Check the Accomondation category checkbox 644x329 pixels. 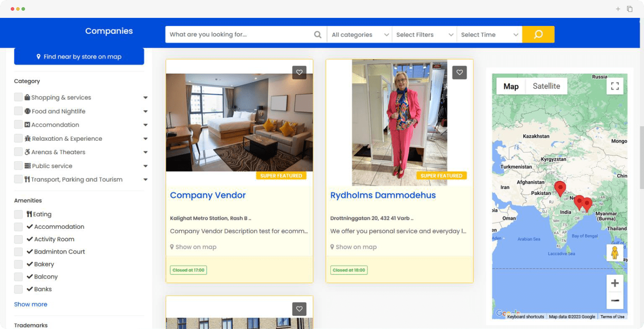click(18, 125)
